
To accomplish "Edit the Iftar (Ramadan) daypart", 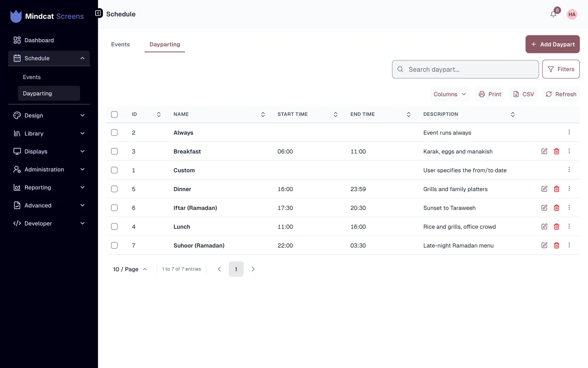I will (x=544, y=208).
